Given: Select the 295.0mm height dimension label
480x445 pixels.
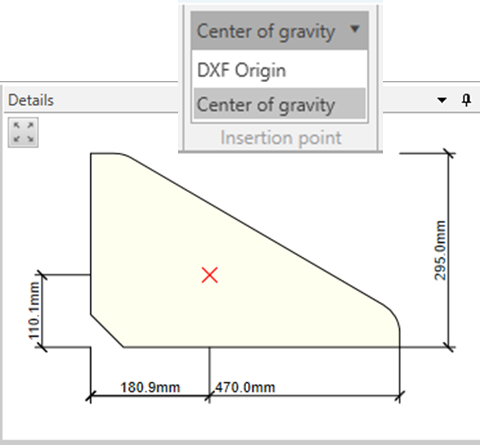Looking at the screenshot, I should click(440, 250).
